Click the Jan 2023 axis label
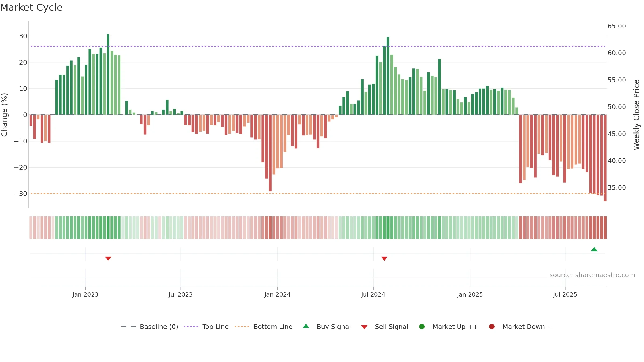 [85, 295]
